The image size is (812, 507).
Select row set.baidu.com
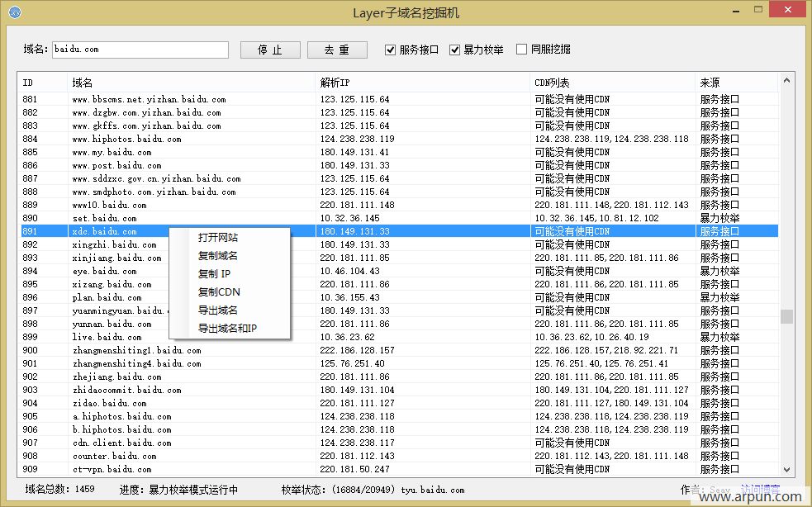[399, 218]
